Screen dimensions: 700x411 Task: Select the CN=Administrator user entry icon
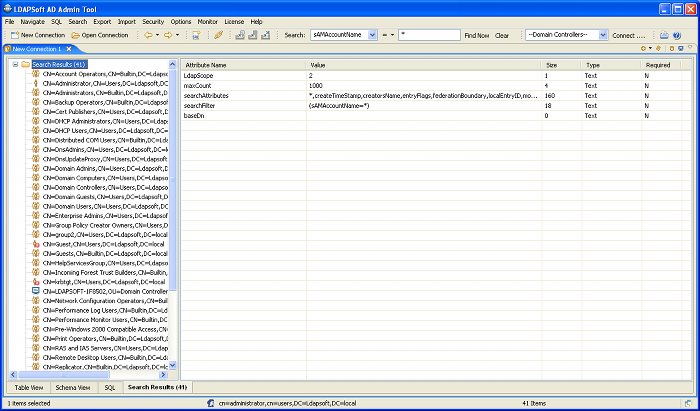point(36,83)
